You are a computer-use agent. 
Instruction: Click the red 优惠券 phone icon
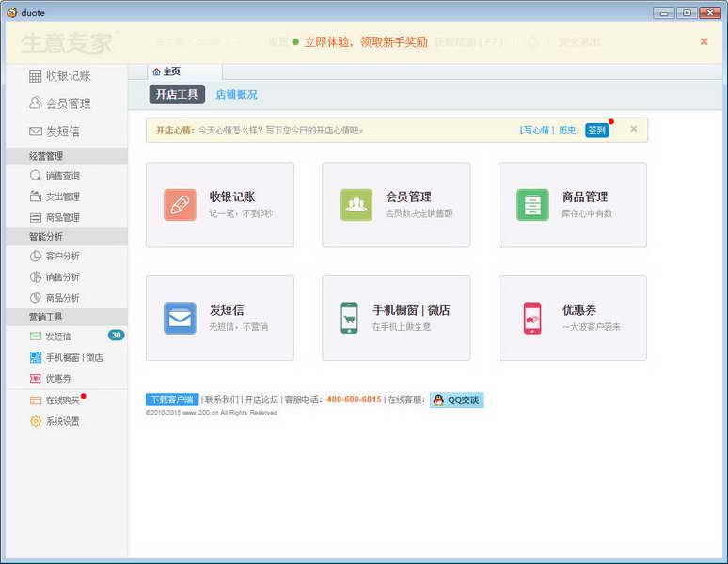532,318
